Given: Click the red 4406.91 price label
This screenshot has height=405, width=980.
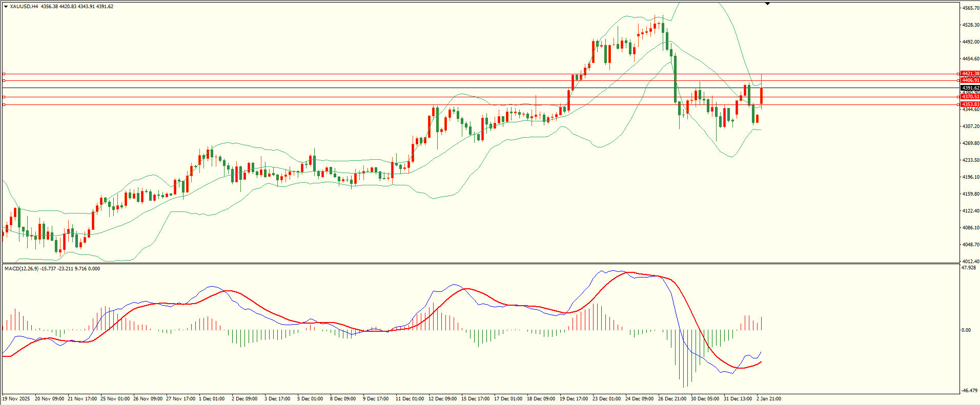Looking at the screenshot, I should point(970,80).
